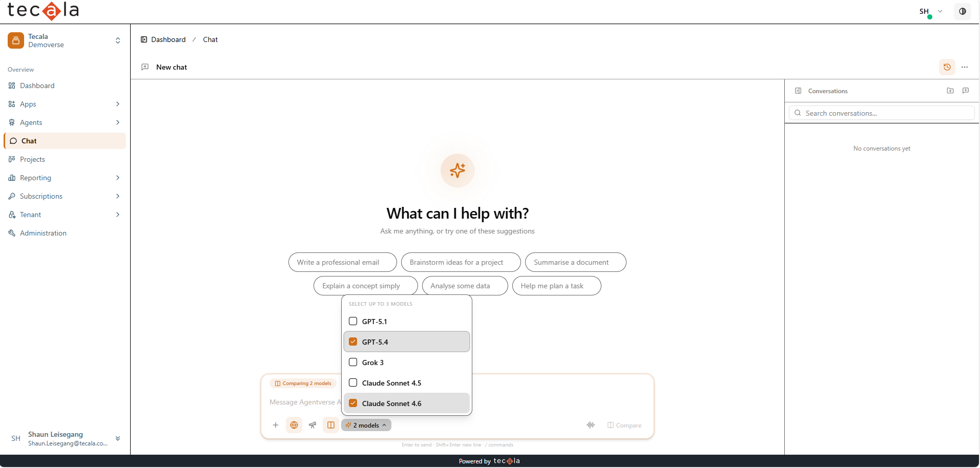The image size is (980, 468).
Task: Click the sparkle assistant icon above the heading
Action: [457, 171]
